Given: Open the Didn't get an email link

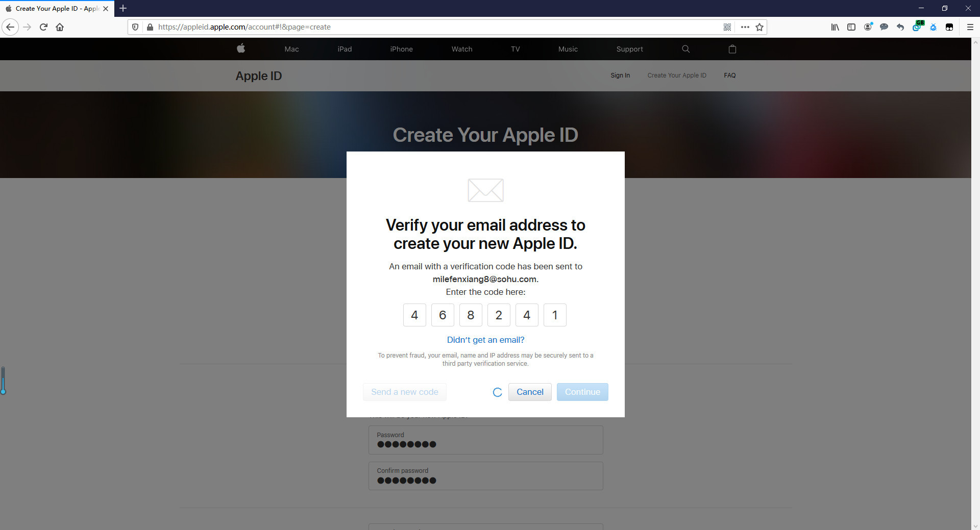Looking at the screenshot, I should 485,339.
